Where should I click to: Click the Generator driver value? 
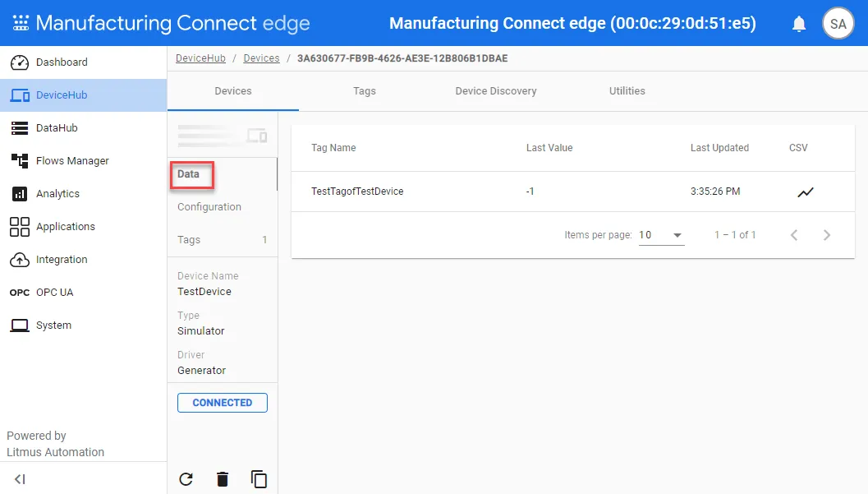pyautogui.click(x=201, y=370)
